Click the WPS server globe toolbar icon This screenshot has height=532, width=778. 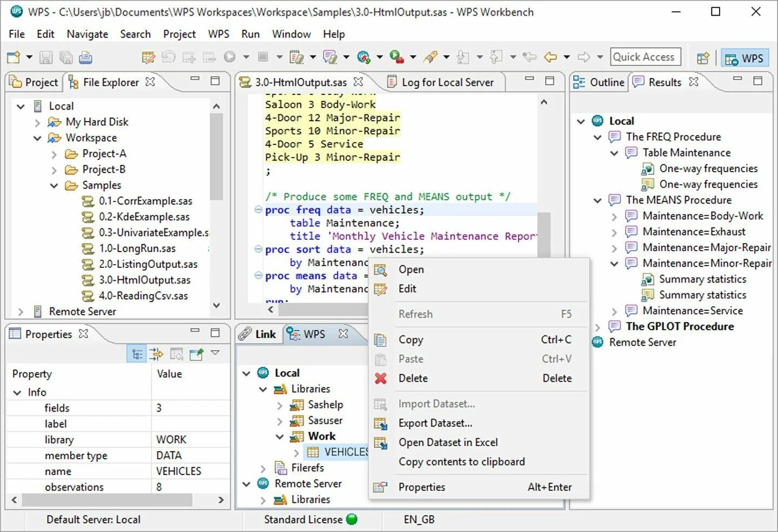click(363, 57)
